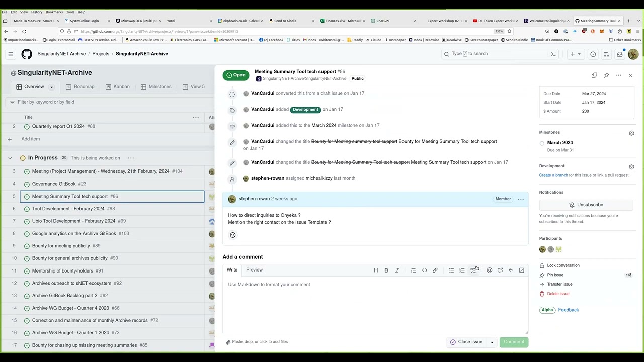Image resolution: width=644 pixels, height=362 pixels.
Task: Click the copy link icon in issue pane
Action: coord(594,75)
